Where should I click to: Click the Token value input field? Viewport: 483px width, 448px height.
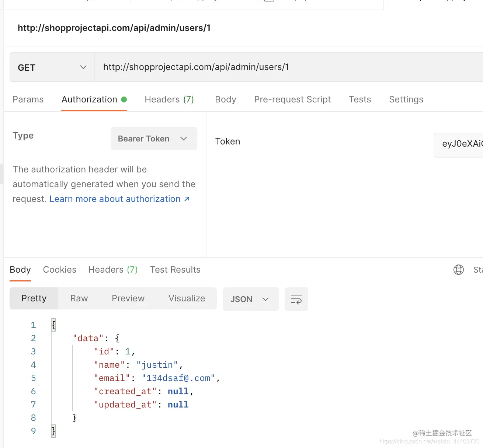(x=460, y=144)
